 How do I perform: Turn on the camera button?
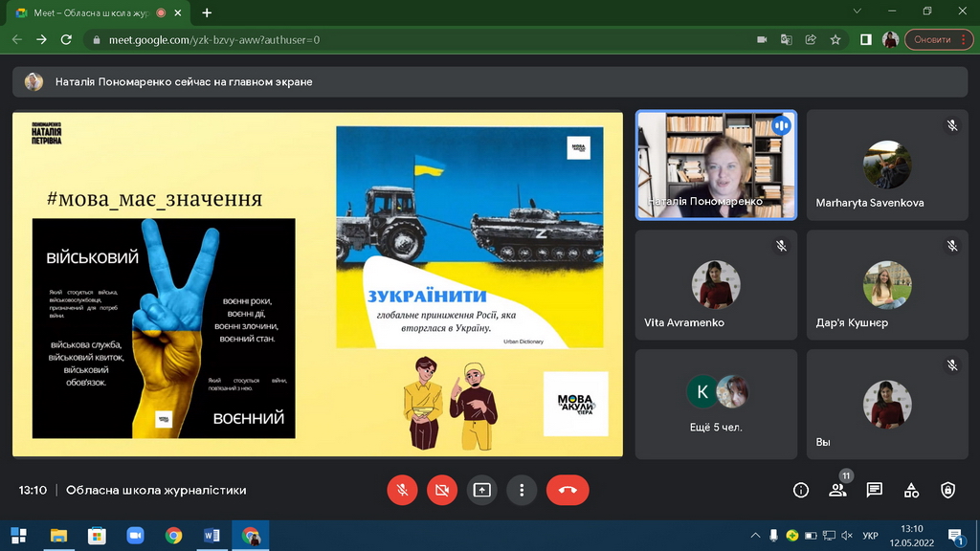click(442, 491)
